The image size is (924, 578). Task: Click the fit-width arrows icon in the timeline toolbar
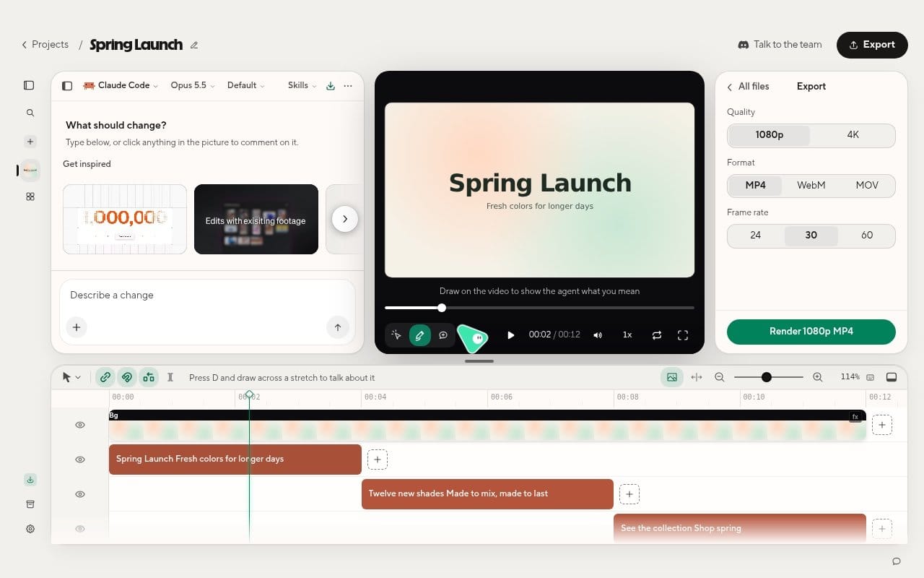(697, 377)
